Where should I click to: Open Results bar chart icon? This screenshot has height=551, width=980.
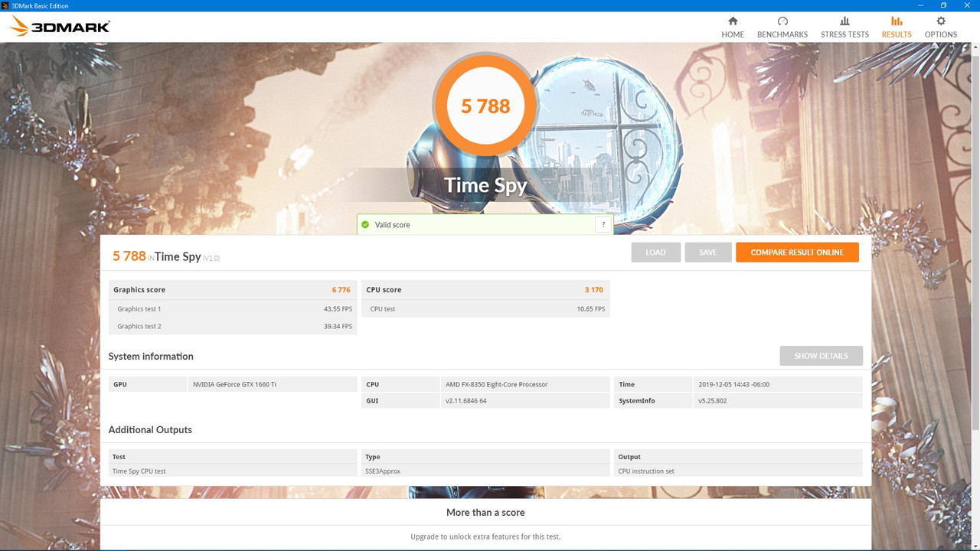(897, 21)
